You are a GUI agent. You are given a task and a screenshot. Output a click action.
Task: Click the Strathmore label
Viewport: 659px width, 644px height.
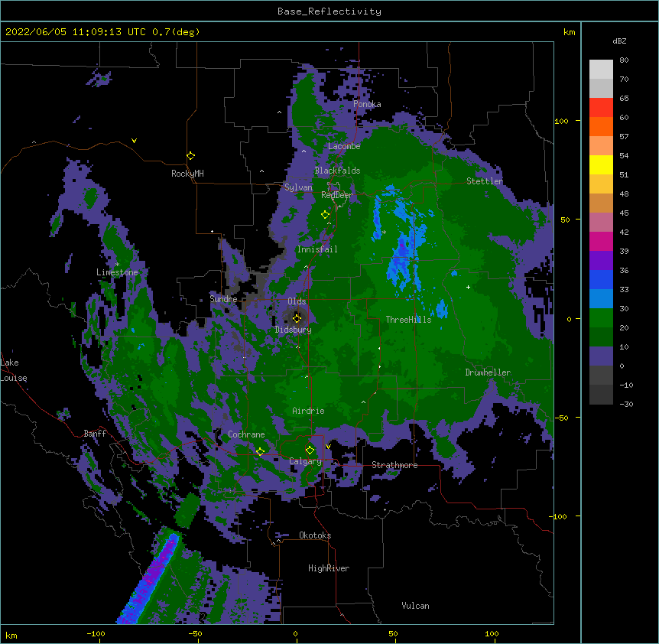pyautogui.click(x=394, y=465)
